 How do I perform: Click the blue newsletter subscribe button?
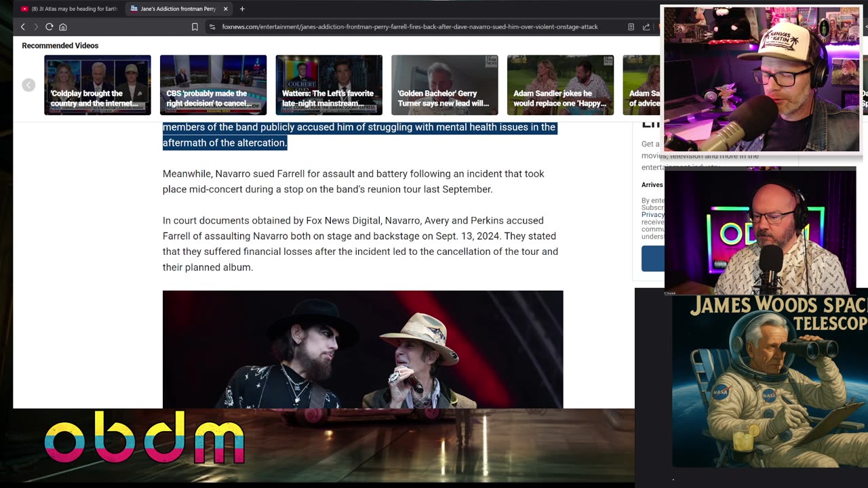tap(653, 259)
